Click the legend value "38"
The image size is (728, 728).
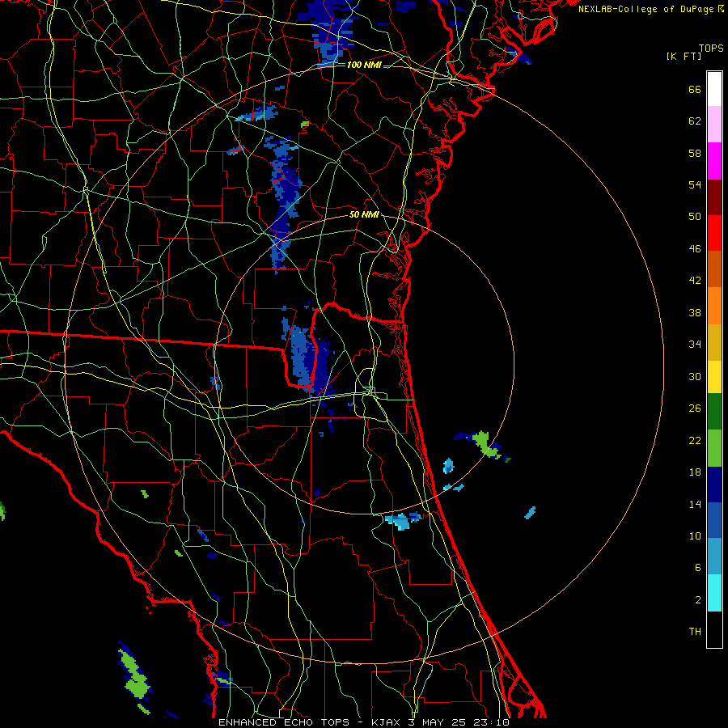(695, 313)
